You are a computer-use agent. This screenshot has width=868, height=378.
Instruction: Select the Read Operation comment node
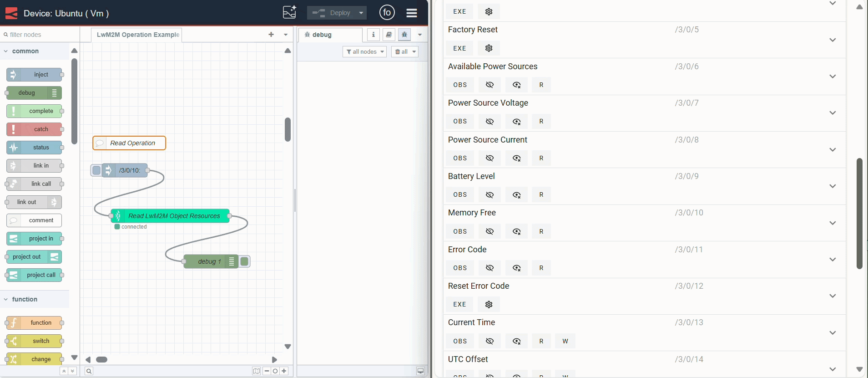129,143
